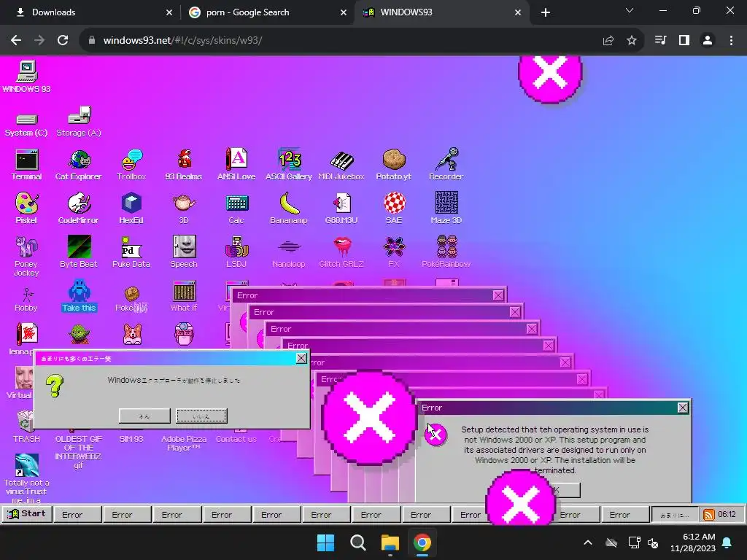747x560 pixels.
Task: Reload the windows93.net page
Action: point(63,40)
